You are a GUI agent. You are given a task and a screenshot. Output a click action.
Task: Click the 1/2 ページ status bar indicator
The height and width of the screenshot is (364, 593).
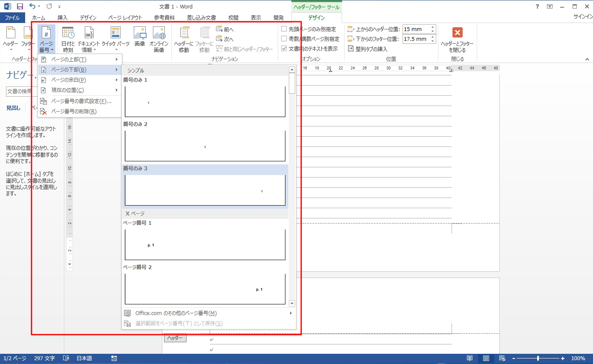[x=15, y=358]
